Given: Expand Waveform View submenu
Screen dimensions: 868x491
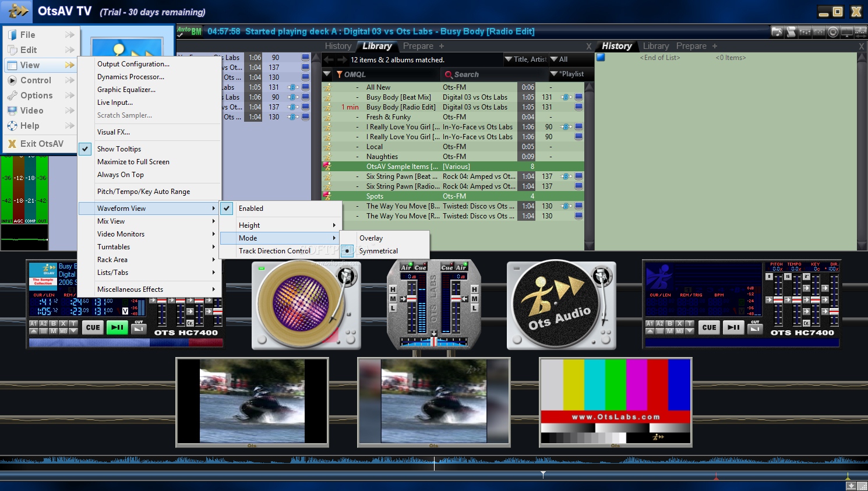Looking at the screenshot, I should pyautogui.click(x=149, y=209).
